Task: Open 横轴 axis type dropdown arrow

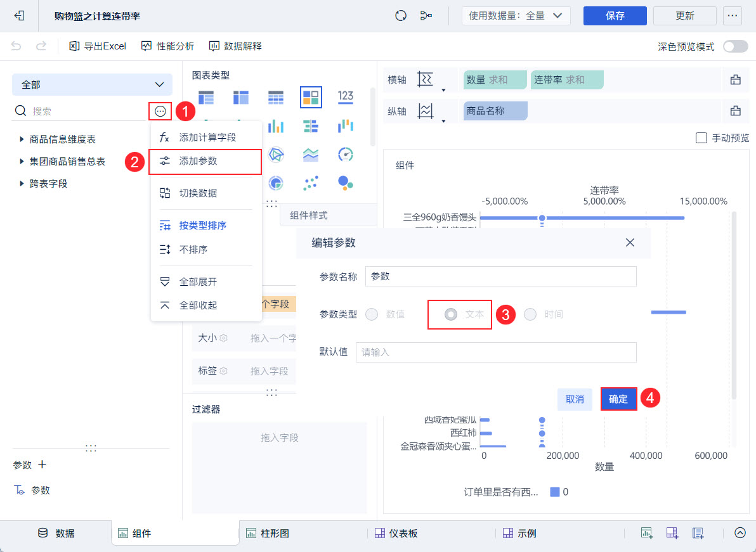Action: tap(443, 89)
